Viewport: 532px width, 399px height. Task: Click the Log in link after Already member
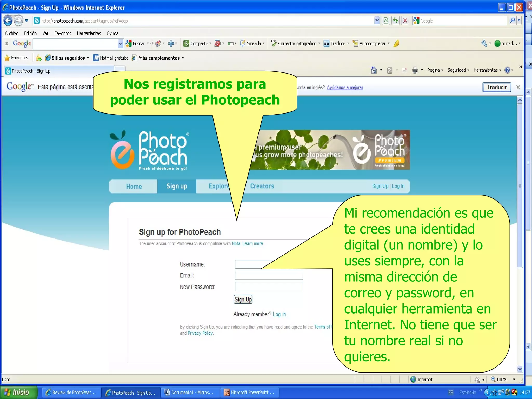[x=280, y=314]
